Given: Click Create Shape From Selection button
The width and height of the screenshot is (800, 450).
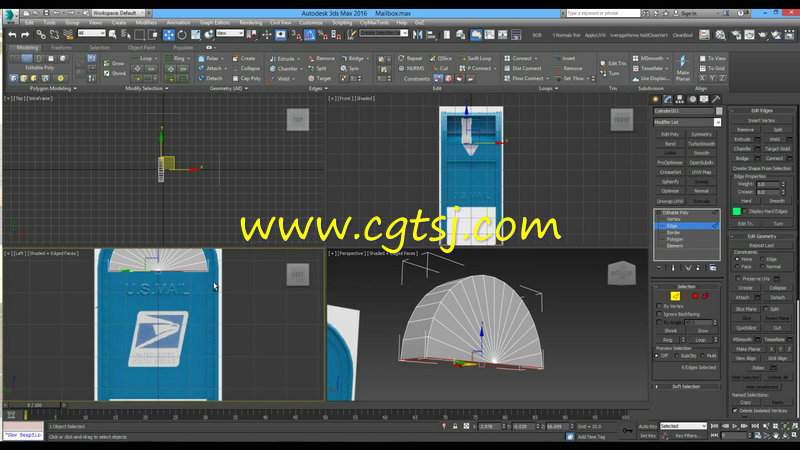Looking at the screenshot, I should tap(762, 168).
